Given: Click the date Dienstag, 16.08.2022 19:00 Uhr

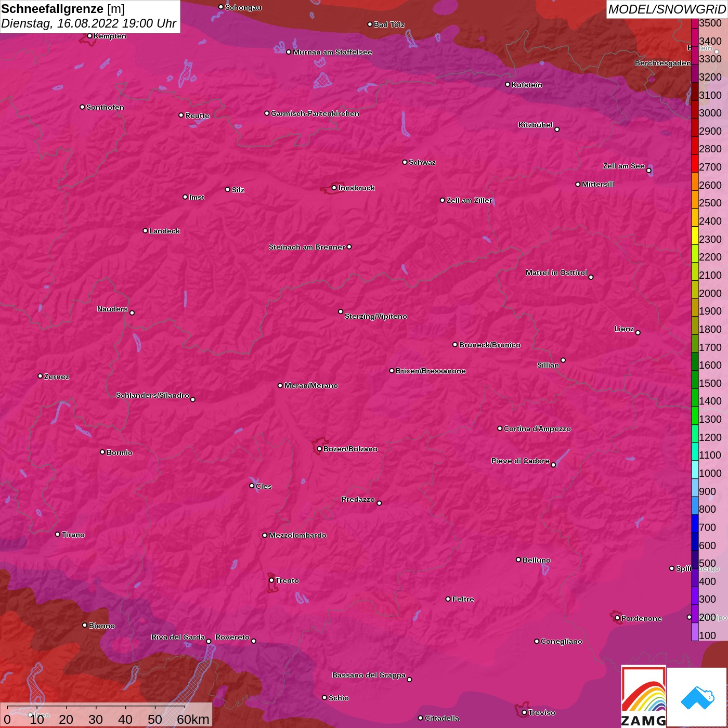Looking at the screenshot, I should 88,23.
